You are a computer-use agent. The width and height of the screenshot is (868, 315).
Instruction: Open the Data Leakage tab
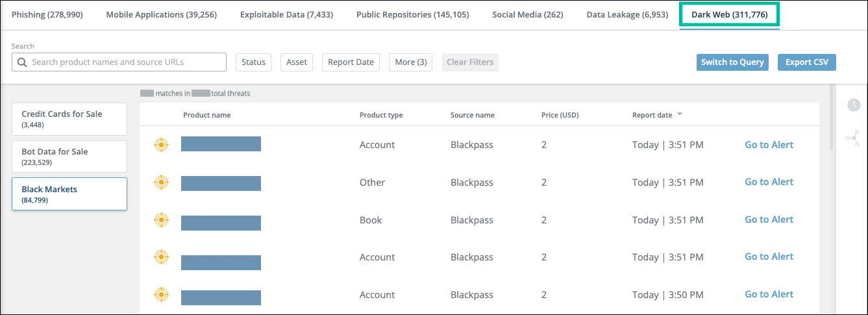[626, 14]
